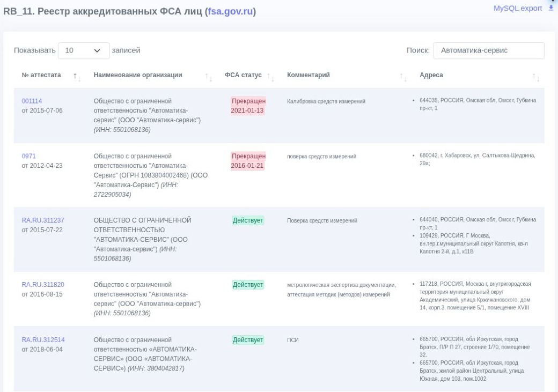Sort by ФСА статус column arrows
Screen dimensions: 558x392
coord(271,77)
